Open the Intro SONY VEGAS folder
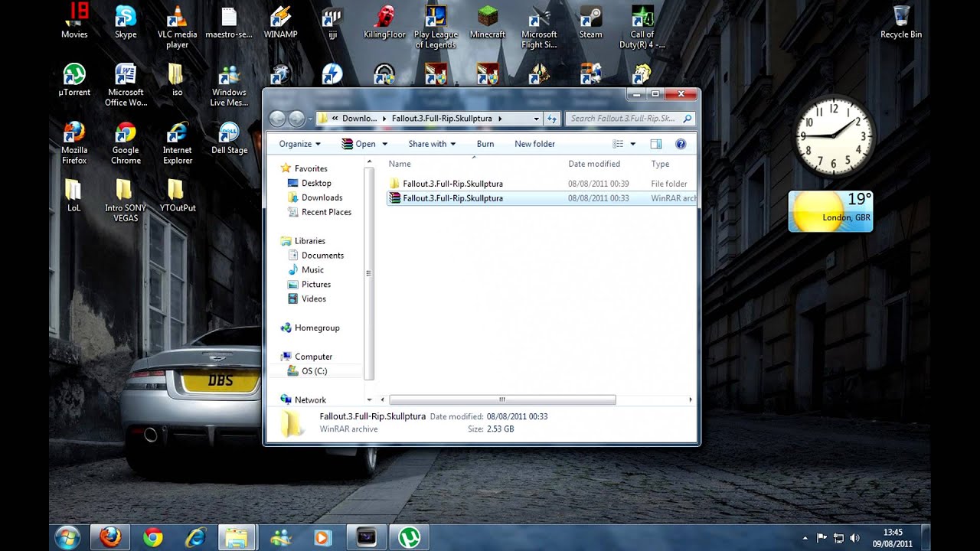This screenshot has width=980, height=551. pos(126,201)
